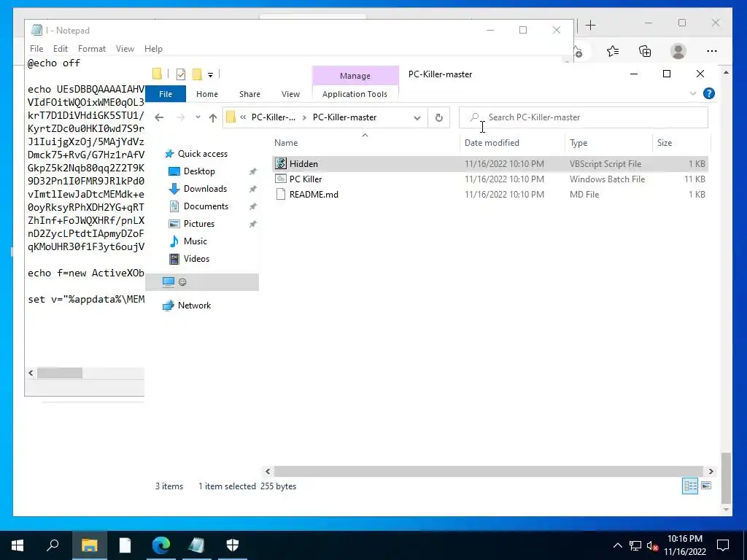
Task: Click Explorer horizontal scrollbar left arrow
Action: click(x=268, y=472)
